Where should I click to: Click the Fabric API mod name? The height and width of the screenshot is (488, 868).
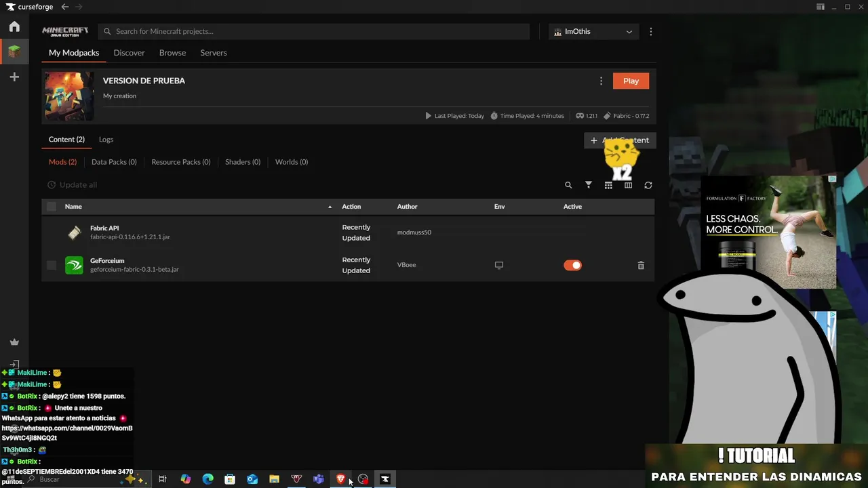(x=104, y=228)
